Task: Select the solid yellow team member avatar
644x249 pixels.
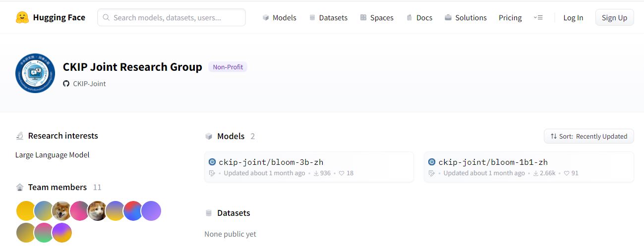Action: [26, 211]
